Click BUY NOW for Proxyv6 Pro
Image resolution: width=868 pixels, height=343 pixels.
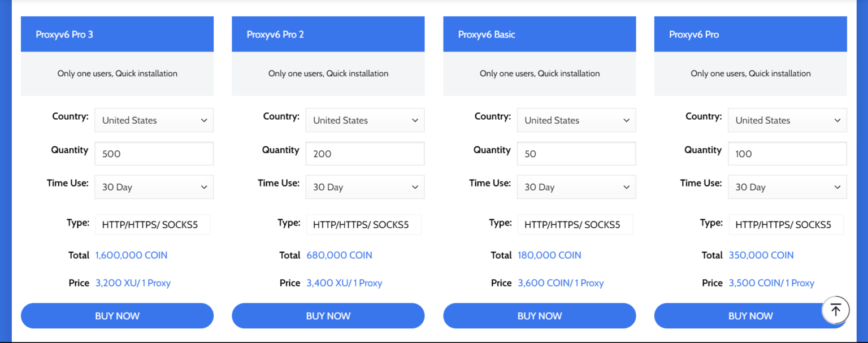(x=750, y=315)
